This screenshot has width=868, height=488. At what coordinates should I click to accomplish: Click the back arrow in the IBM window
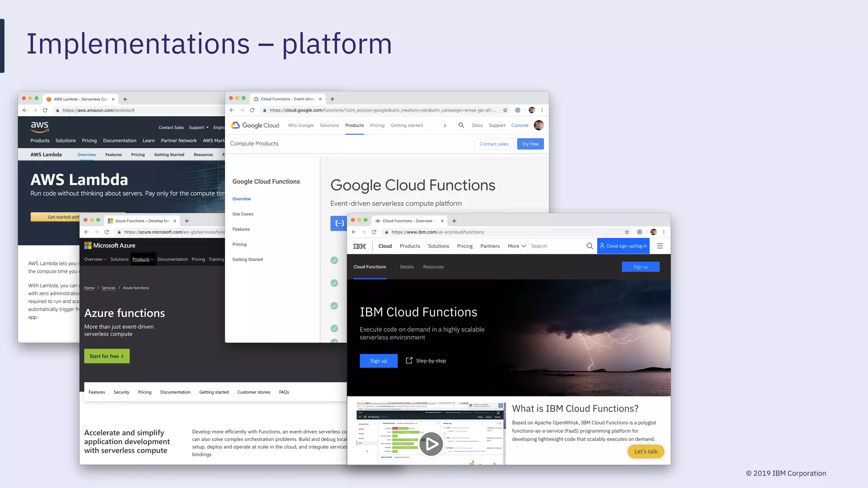[x=354, y=232]
